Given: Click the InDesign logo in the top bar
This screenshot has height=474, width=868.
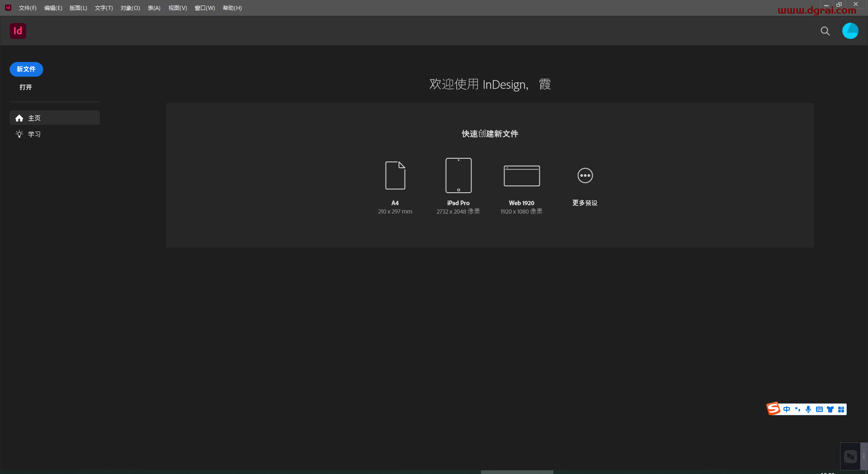Looking at the screenshot, I should [x=18, y=31].
